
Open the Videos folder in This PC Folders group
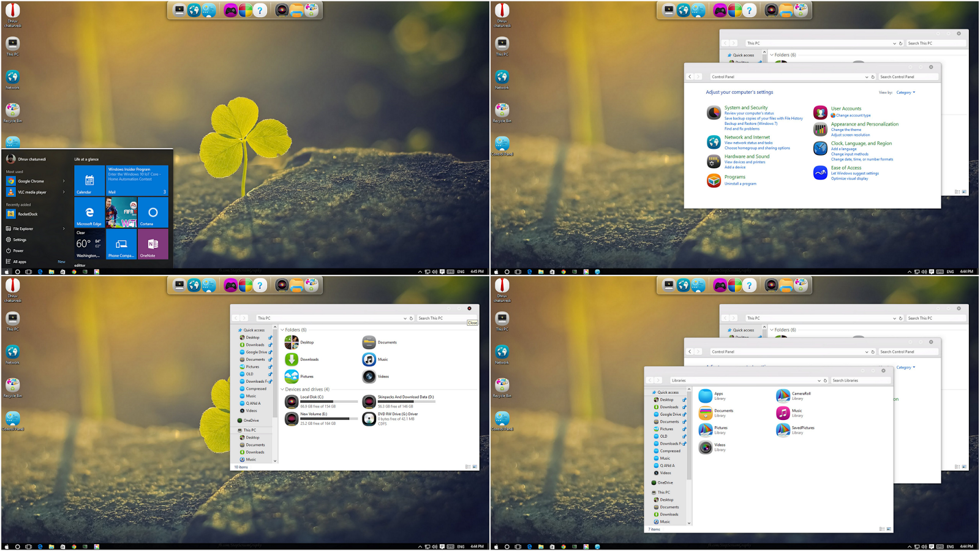tap(375, 377)
